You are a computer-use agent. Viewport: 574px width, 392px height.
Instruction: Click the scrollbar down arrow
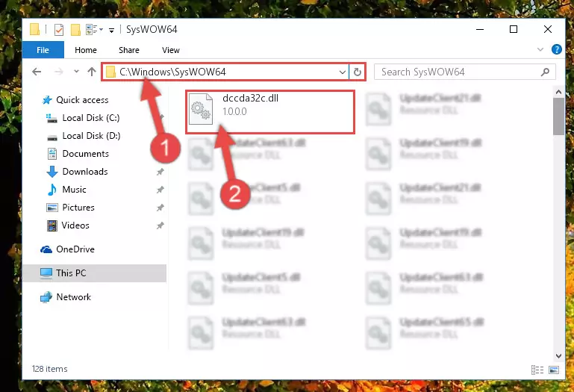tap(558, 355)
